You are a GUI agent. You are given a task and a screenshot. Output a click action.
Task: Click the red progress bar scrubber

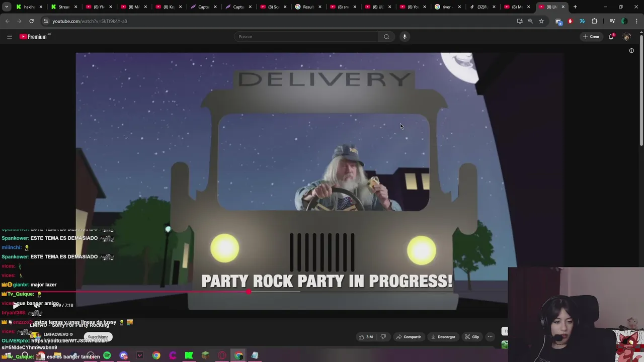tap(249, 292)
